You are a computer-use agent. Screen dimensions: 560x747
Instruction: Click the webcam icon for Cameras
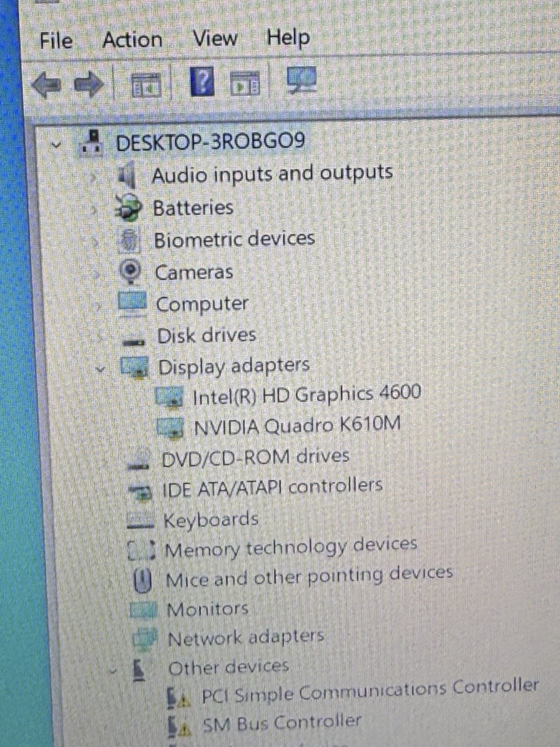click(131, 272)
